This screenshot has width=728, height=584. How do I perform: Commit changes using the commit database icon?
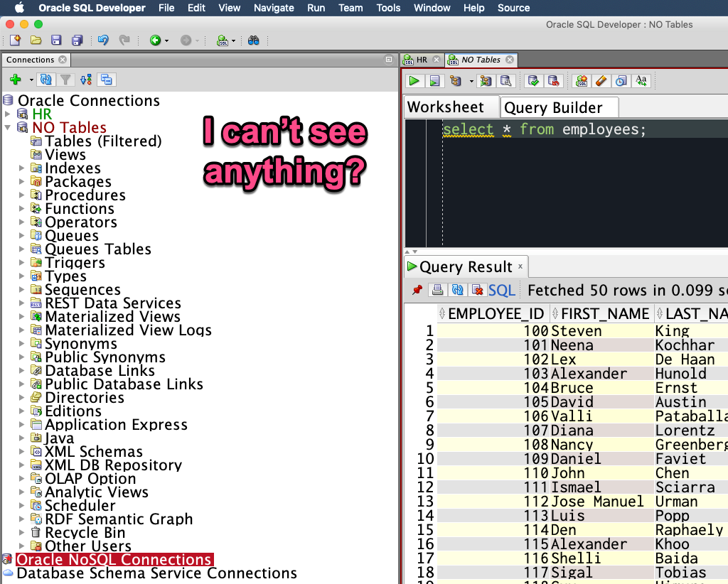(532, 81)
